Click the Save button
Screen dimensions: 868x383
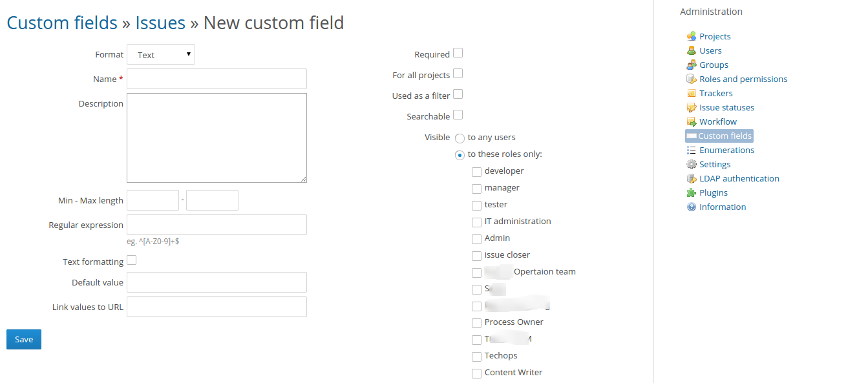24,339
